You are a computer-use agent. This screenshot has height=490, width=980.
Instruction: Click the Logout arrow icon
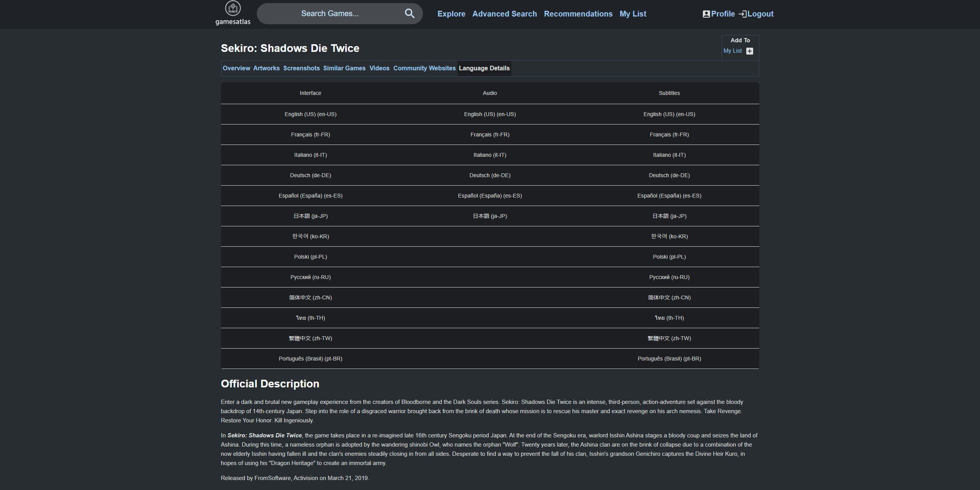[742, 14]
